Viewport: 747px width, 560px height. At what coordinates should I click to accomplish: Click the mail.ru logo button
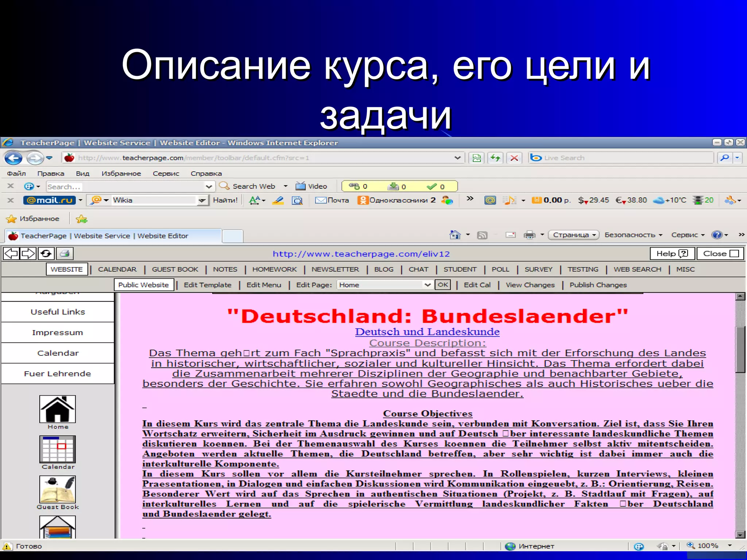pyautogui.click(x=50, y=200)
